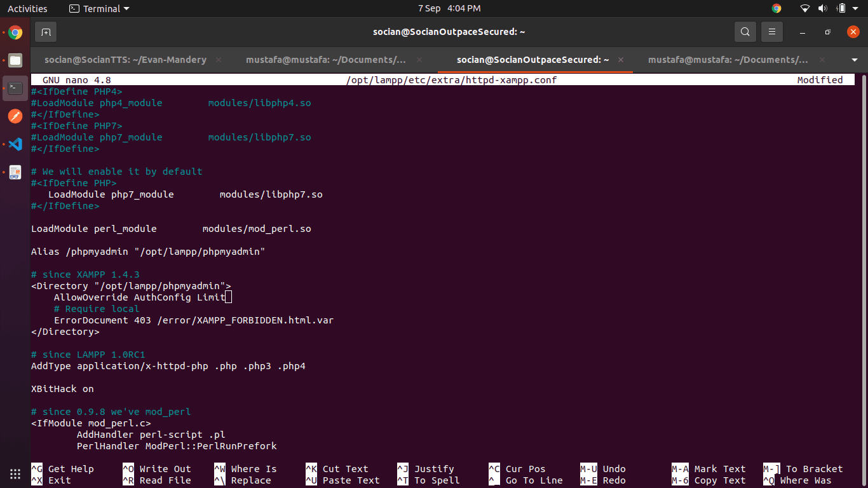Open Postman from the dock
The height and width of the screenshot is (488, 868).
click(x=15, y=116)
